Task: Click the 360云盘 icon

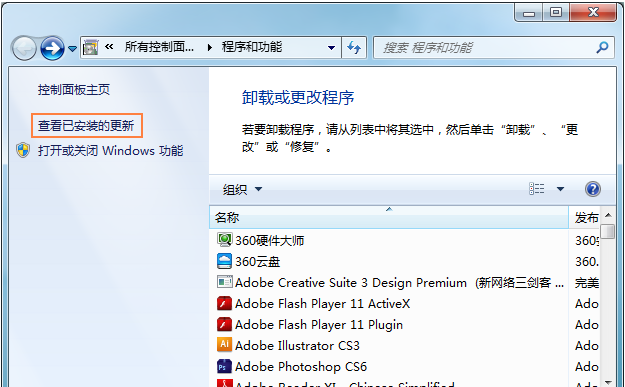Action: click(x=224, y=261)
